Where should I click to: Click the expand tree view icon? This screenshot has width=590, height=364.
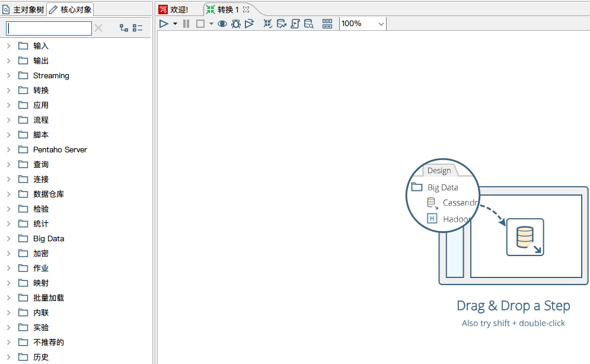coord(124,28)
